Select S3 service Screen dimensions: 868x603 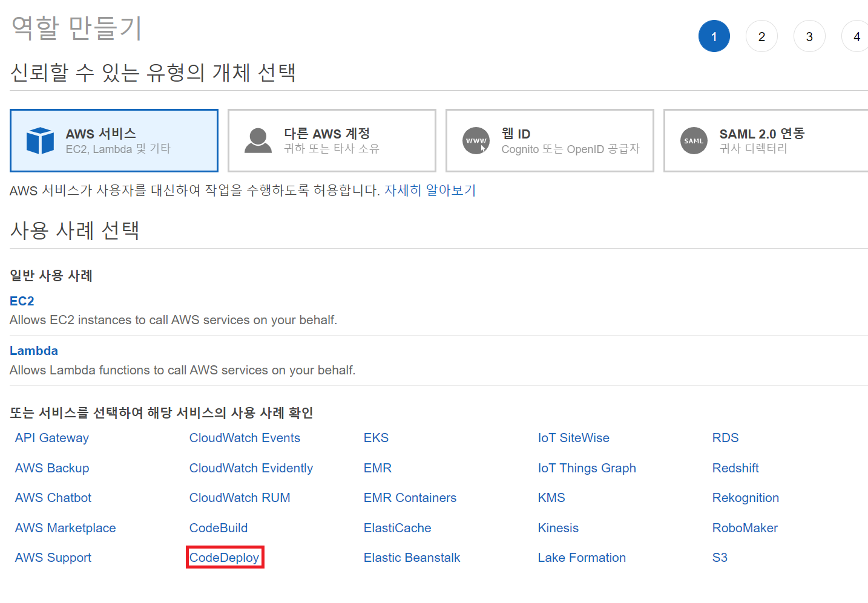[720, 558]
